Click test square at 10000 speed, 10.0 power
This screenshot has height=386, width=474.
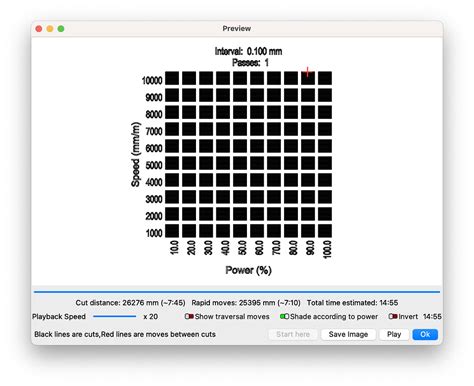[172, 78]
